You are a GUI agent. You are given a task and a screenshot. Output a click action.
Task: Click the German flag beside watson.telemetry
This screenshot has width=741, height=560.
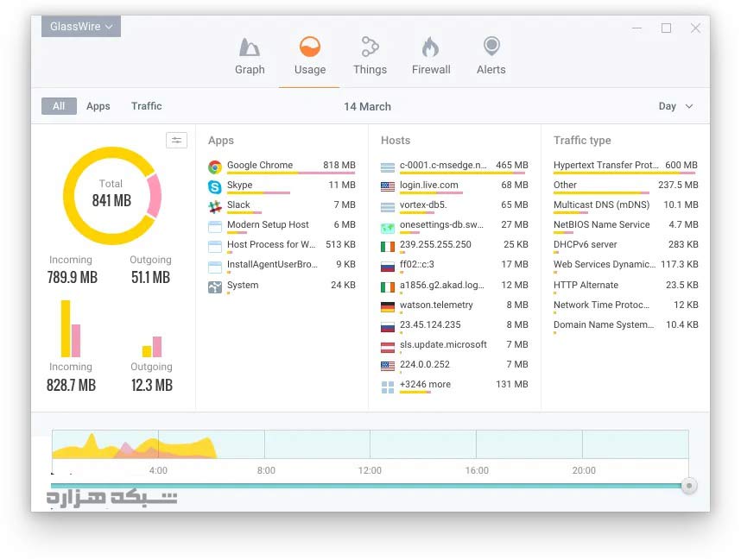(388, 307)
